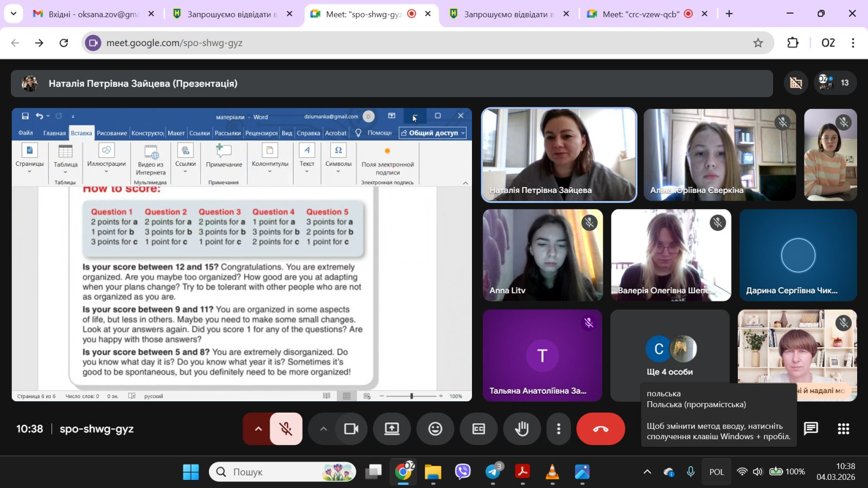Switch to the Gmail 'Вхідні' tab

(x=92, y=14)
